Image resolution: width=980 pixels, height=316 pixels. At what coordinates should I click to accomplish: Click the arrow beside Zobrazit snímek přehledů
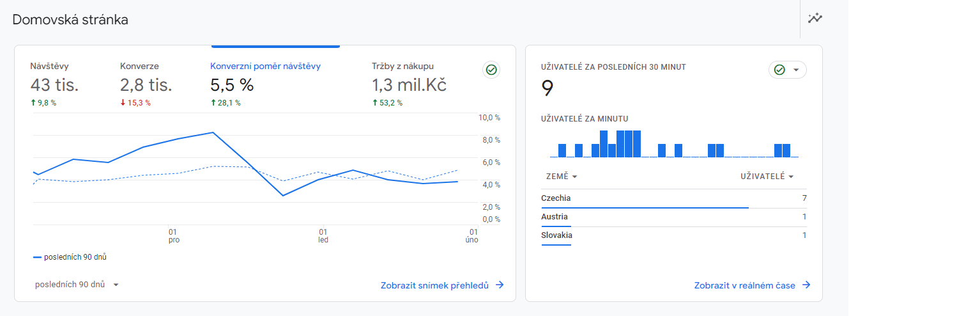pyautogui.click(x=500, y=285)
